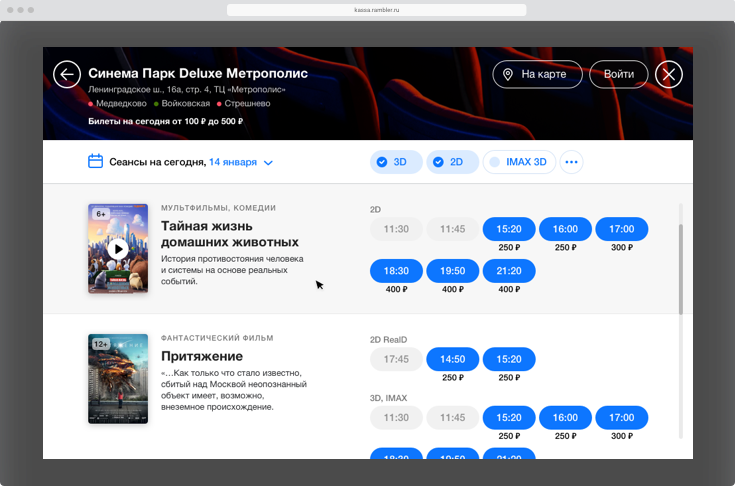The width and height of the screenshot is (735, 486).
Task: Select 16:00 3D IMAX session of 'Притяжение'
Action: [565, 418]
